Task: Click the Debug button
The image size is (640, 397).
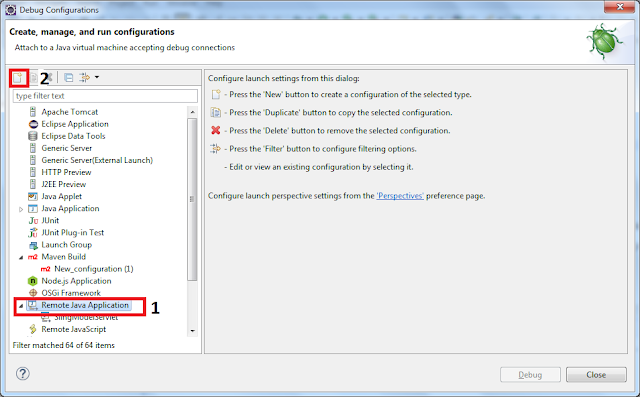Action: point(530,375)
